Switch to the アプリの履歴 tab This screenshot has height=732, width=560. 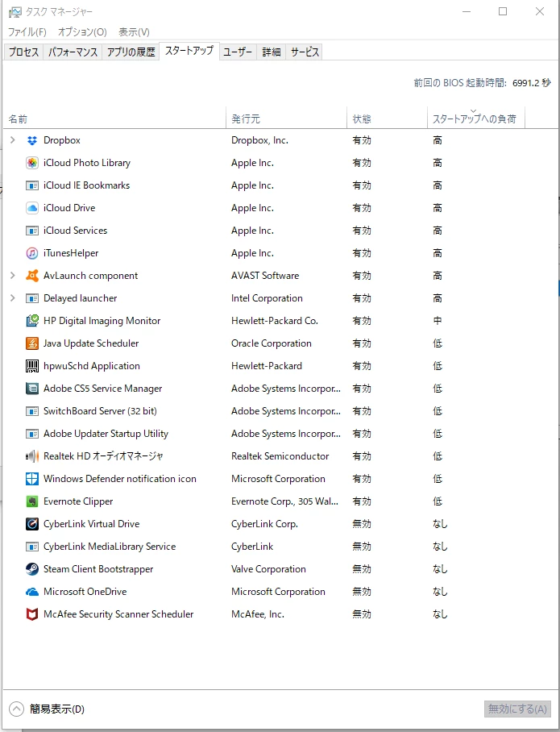click(131, 52)
